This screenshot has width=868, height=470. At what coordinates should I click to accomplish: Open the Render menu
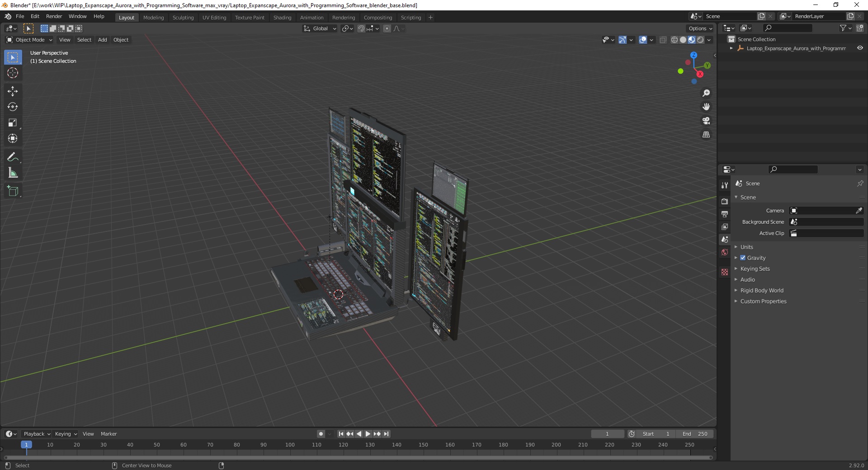tap(54, 16)
